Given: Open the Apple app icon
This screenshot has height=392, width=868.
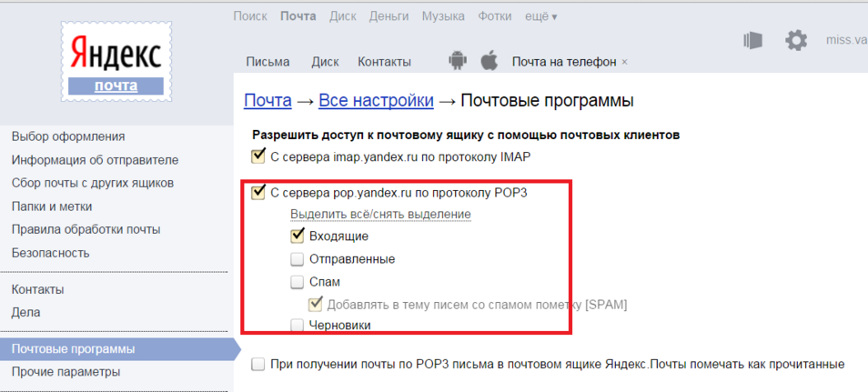Looking at the screenshot, I should click(489, 60).
